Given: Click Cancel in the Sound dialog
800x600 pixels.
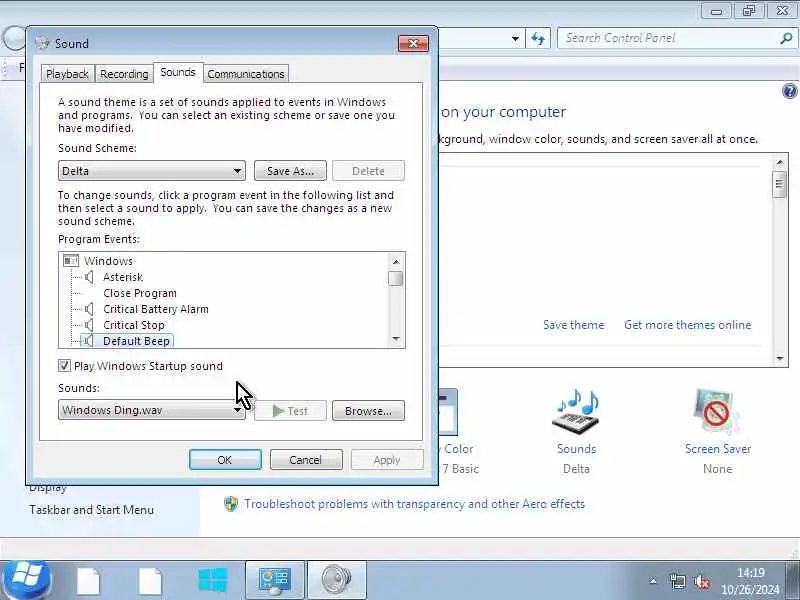Looking at the screenshot, I should (306, 460).
